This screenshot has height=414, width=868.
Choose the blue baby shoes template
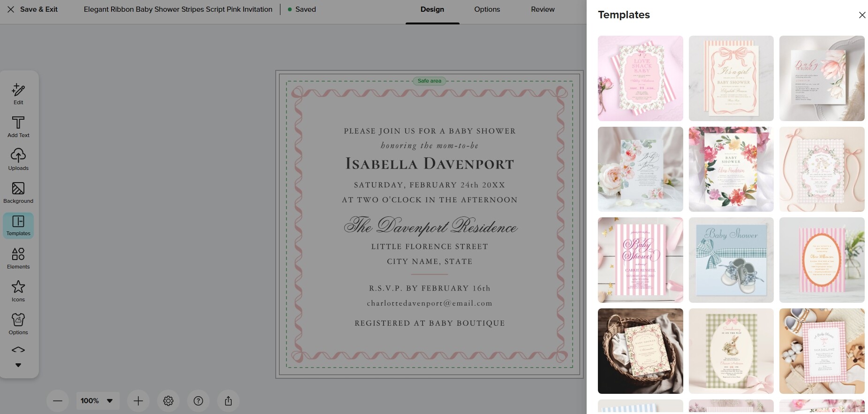point(731,260)
